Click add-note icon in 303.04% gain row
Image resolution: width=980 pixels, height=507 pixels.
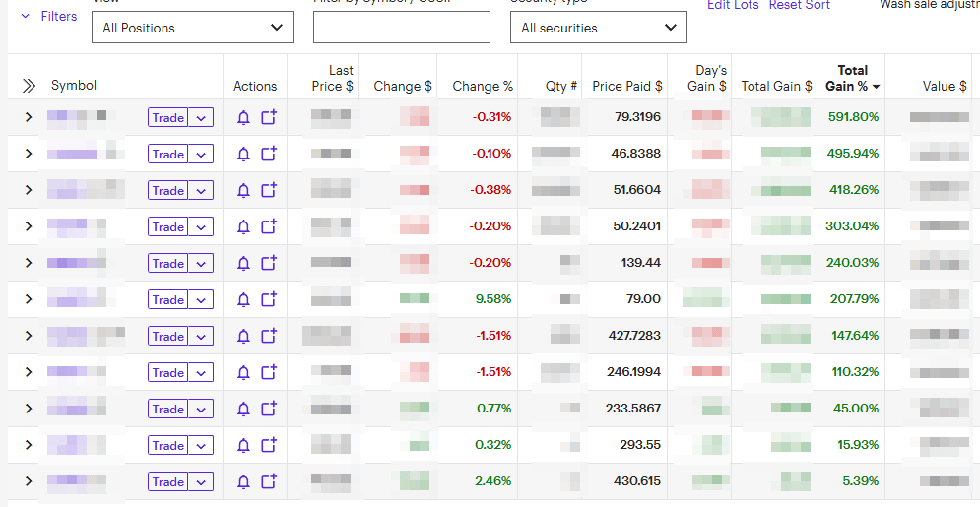[269, 227]
